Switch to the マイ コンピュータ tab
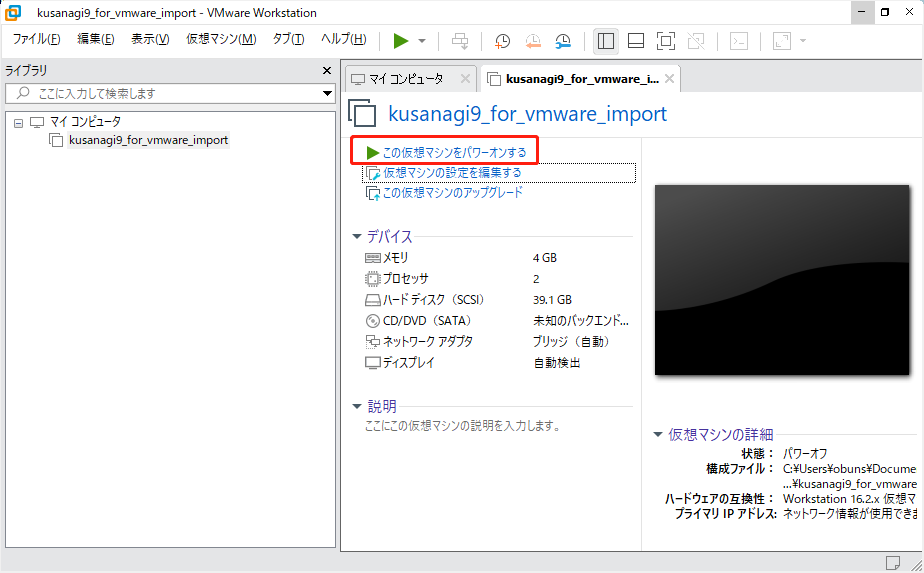Viewport: 924px width, 573px height. 405,79
